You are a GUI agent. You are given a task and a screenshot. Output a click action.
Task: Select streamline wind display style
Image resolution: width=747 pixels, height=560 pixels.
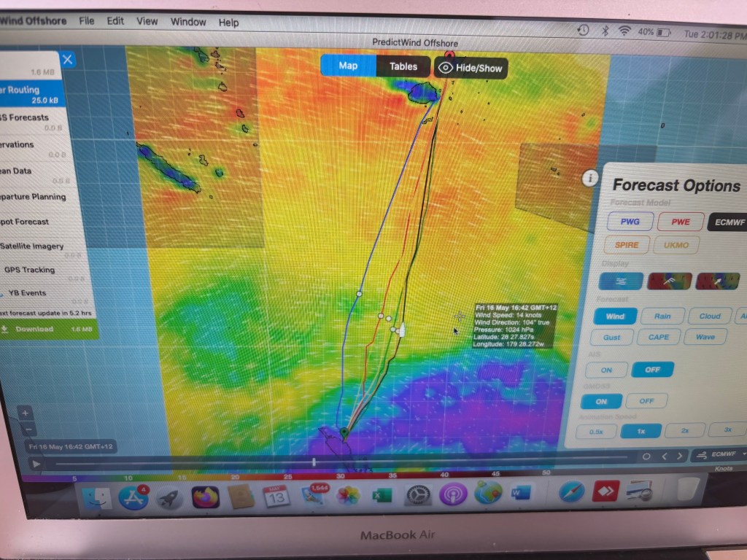coord(621,281)
